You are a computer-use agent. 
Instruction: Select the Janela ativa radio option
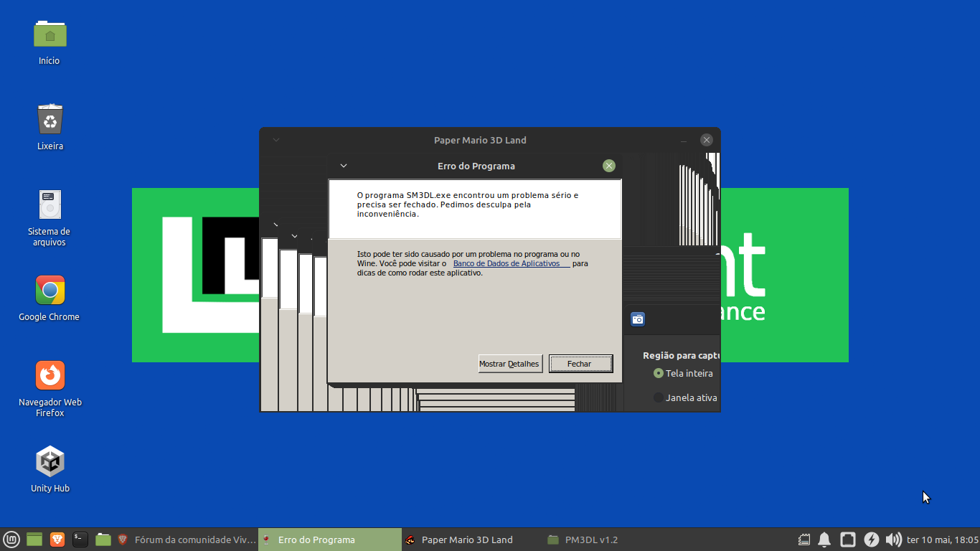[x=659, y=397]
